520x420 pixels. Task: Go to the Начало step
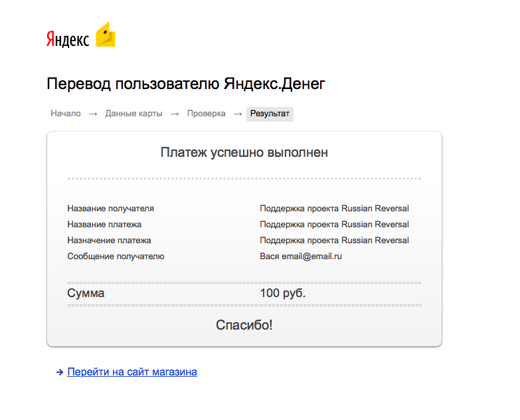tap(66, 114)
